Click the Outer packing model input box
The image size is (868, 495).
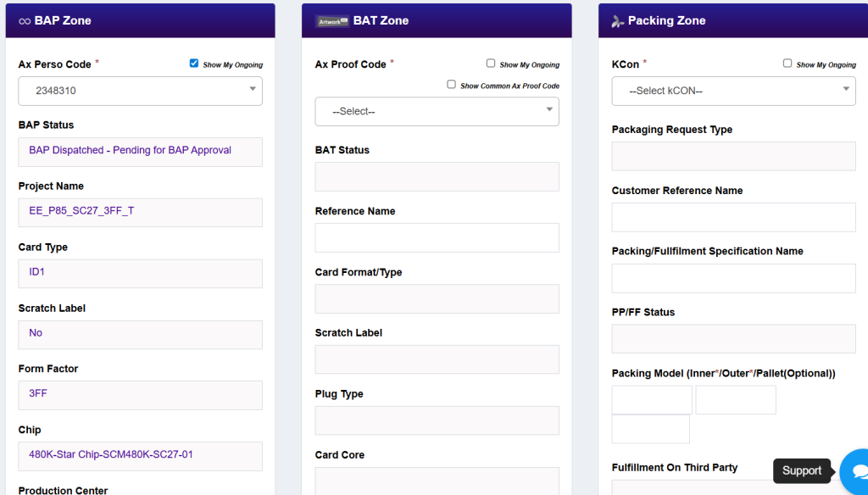735,399
